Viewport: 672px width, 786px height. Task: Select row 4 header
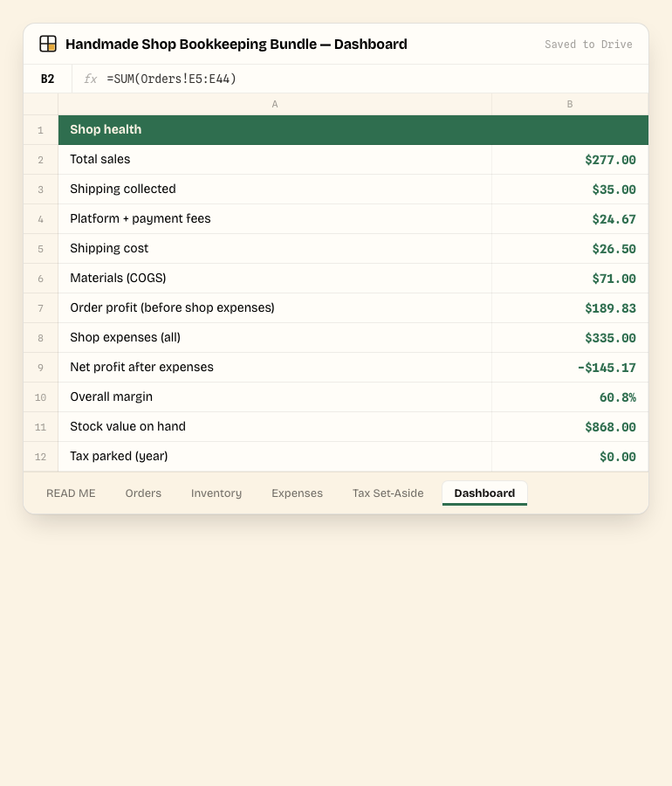[x=40, y=219]
